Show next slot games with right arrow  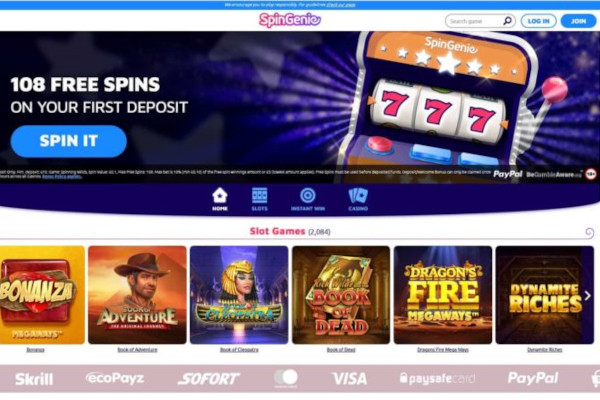[588, 296]
